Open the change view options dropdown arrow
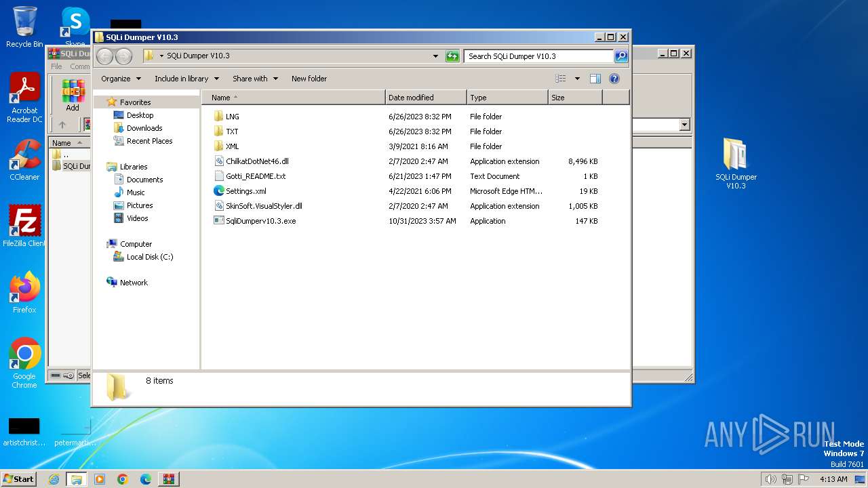 [577, 79]
